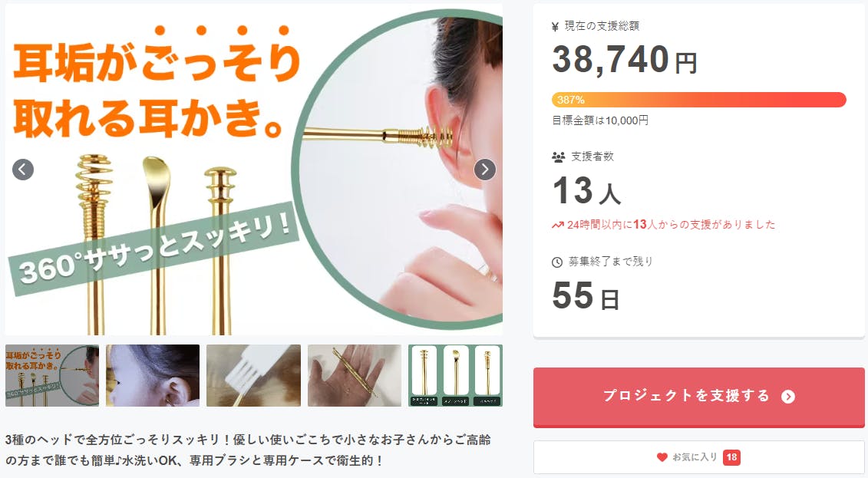
Task: Click the 387% funding progress bar
Action: pos(698,100)
